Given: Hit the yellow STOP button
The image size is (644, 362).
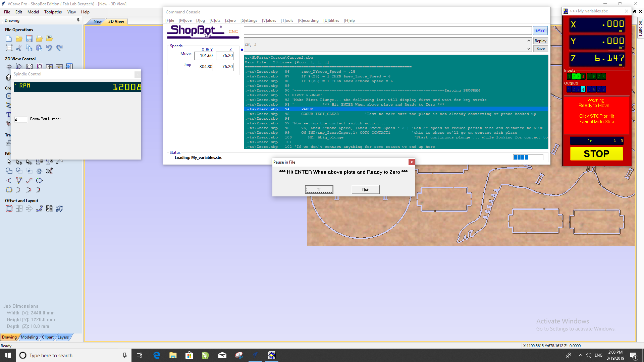Looking at the screenshot, I should [x=596, y=154].
